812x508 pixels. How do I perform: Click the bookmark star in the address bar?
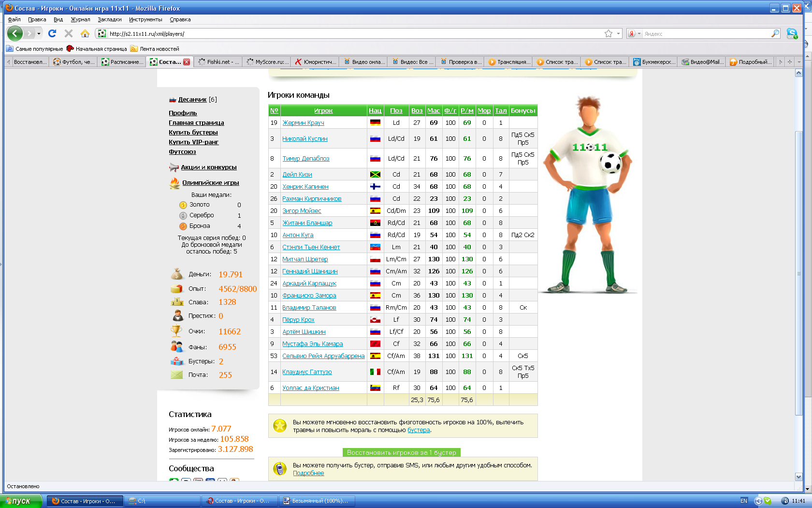(608, 33)
